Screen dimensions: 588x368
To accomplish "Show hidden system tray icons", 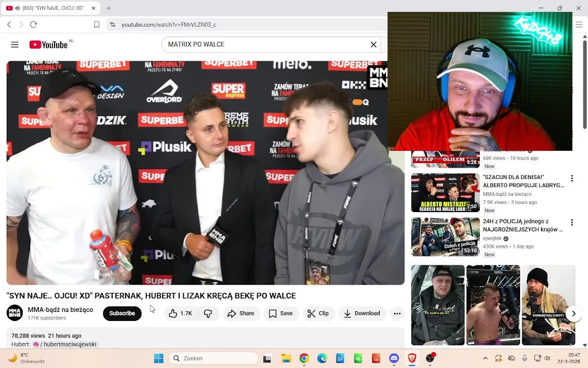I will pos(485,358).
